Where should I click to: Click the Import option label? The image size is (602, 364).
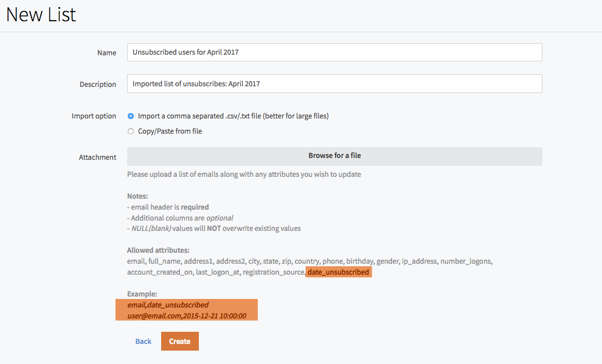(x=94, y=116)
